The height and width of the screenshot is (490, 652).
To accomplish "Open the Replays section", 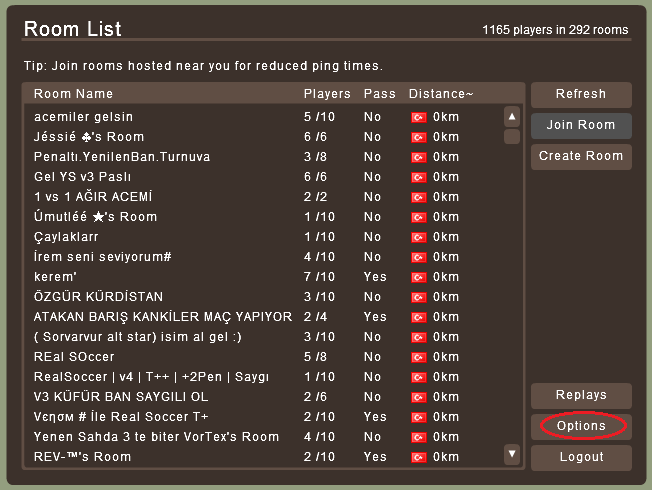I will click(581, 395).
